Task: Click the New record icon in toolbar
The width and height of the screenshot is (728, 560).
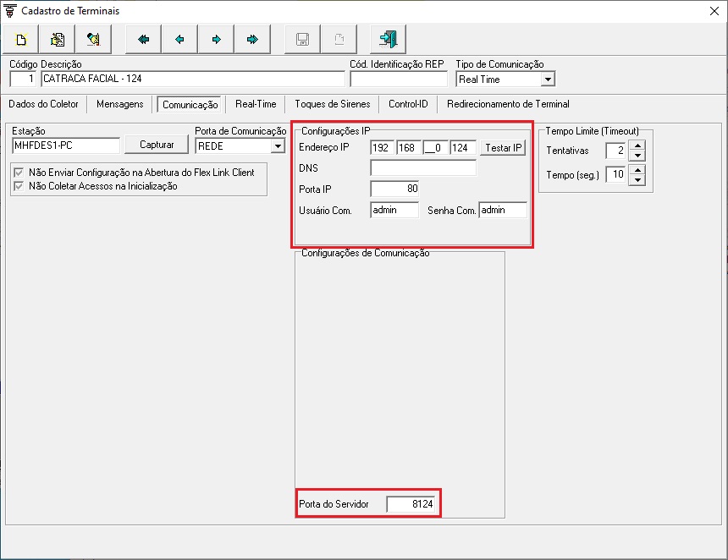Action: pos(21,40)
